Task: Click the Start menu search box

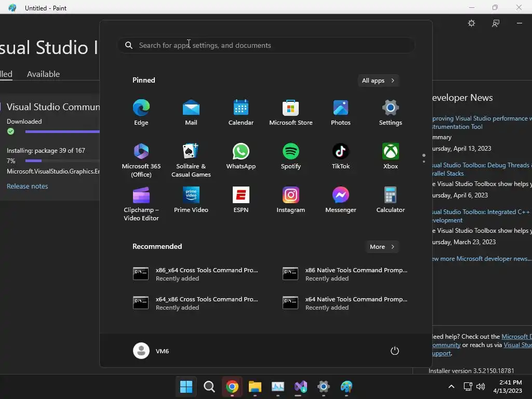Action: (x=266, y=45)
